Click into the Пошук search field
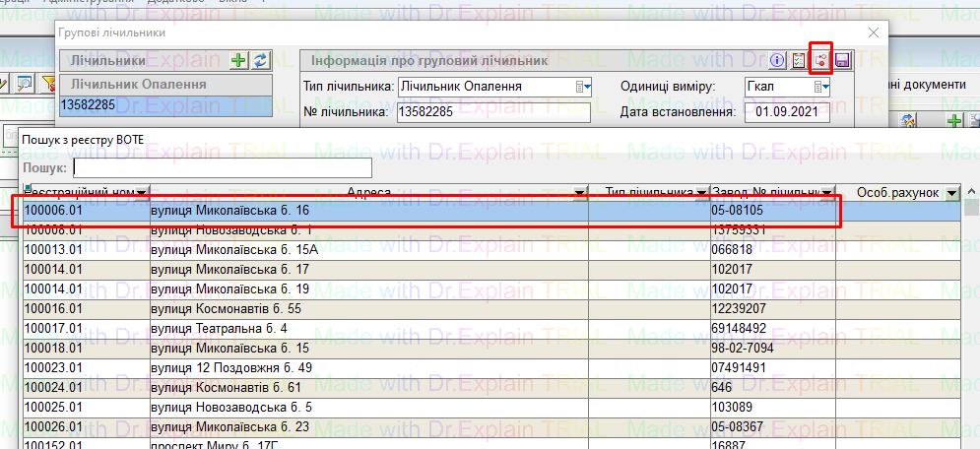Image resolution: width=980 pixels, height=449 pixels. coord(222,168)
